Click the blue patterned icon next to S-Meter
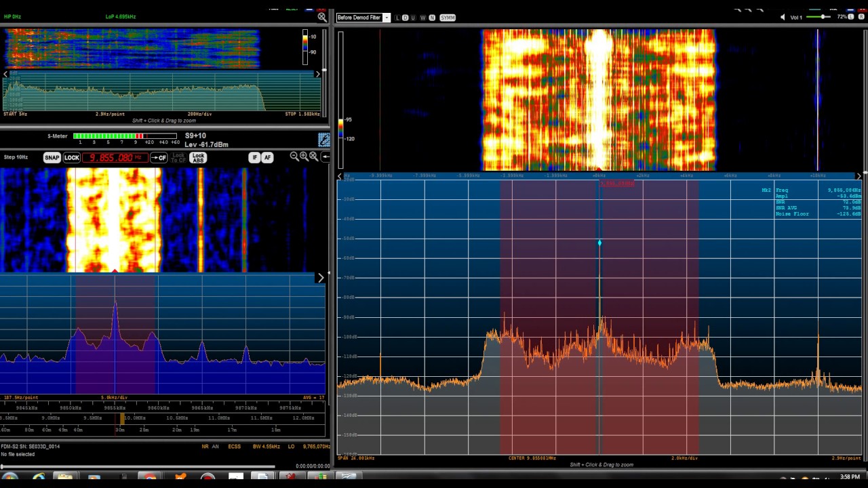This screenshot has width=868, height=488. point(324,140)
